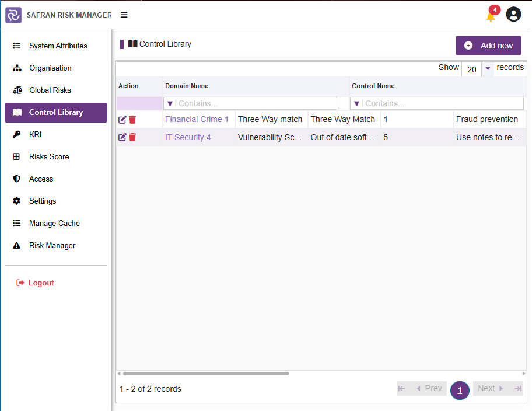This screenshot has width=532, height=411.
Task: Click the System Attributes list icon
Action: 16,46
